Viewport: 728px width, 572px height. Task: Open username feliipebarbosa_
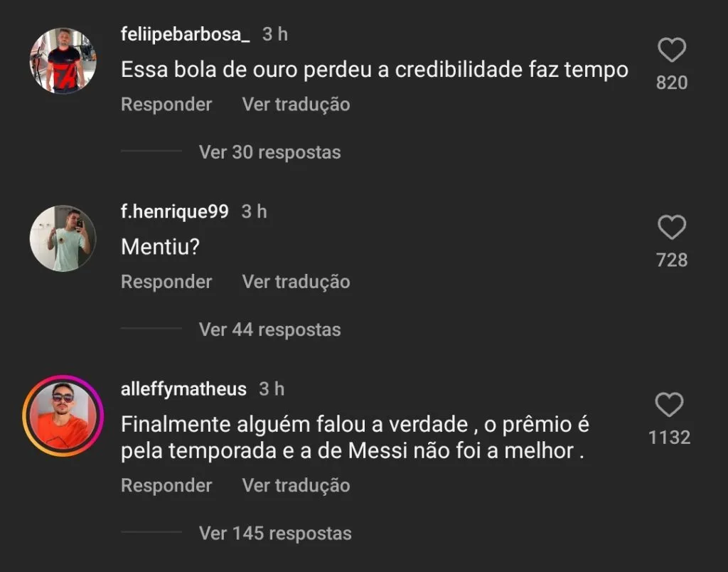(x=186, y=34)
